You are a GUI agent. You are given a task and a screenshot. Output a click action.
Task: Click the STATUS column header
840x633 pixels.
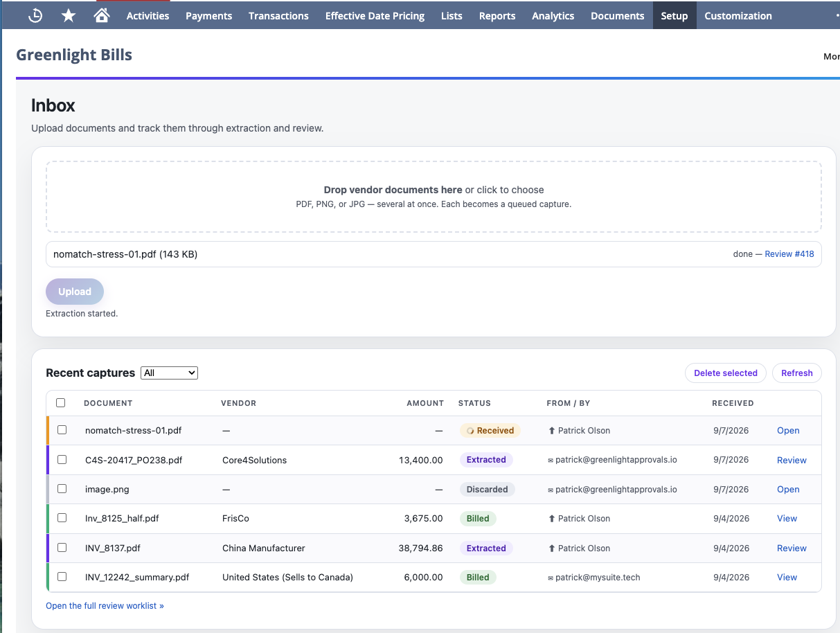pos(474,403)
